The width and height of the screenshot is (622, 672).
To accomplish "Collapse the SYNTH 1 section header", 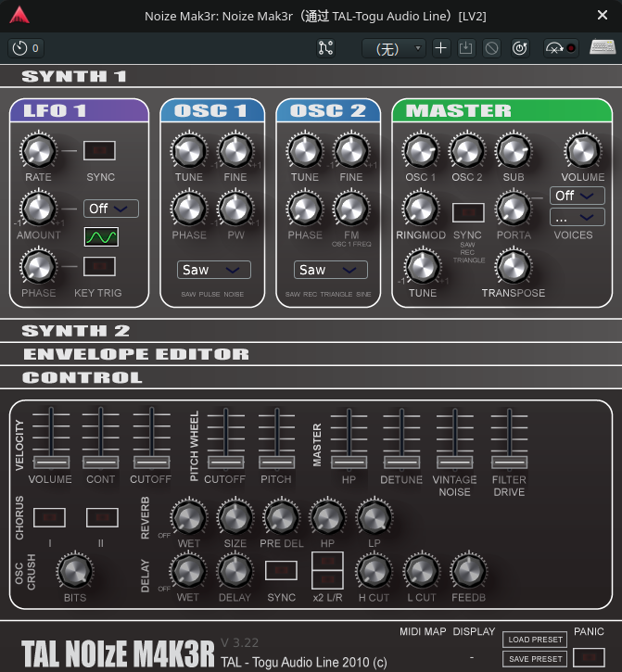I will coord(311,76).
